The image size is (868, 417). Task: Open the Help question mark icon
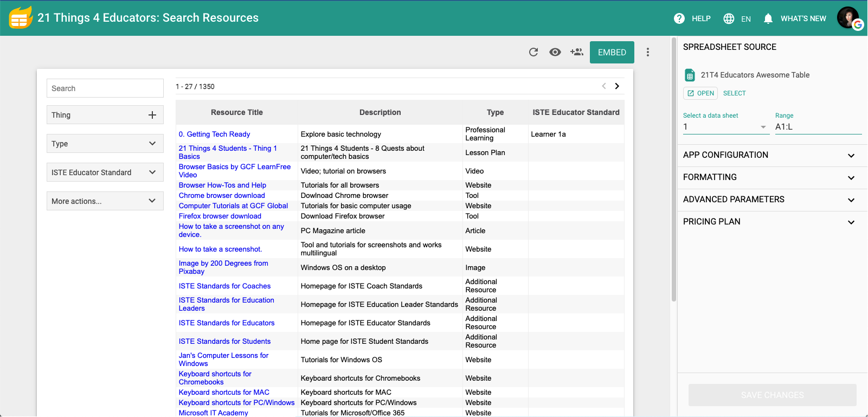[679, 18]
